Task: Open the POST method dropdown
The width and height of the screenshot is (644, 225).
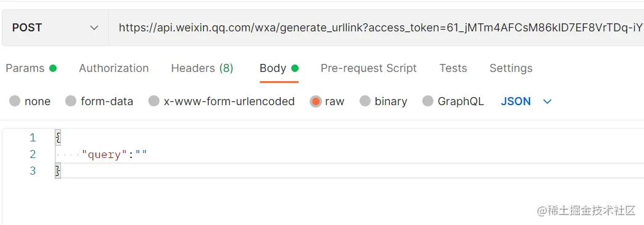Action: [x=55, y=28]
